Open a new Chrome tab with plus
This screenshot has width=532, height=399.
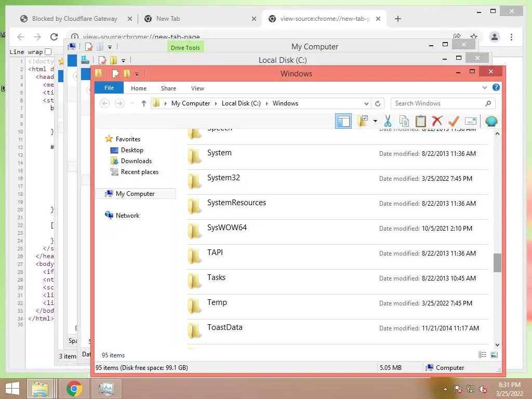click(x=397, y=19)
